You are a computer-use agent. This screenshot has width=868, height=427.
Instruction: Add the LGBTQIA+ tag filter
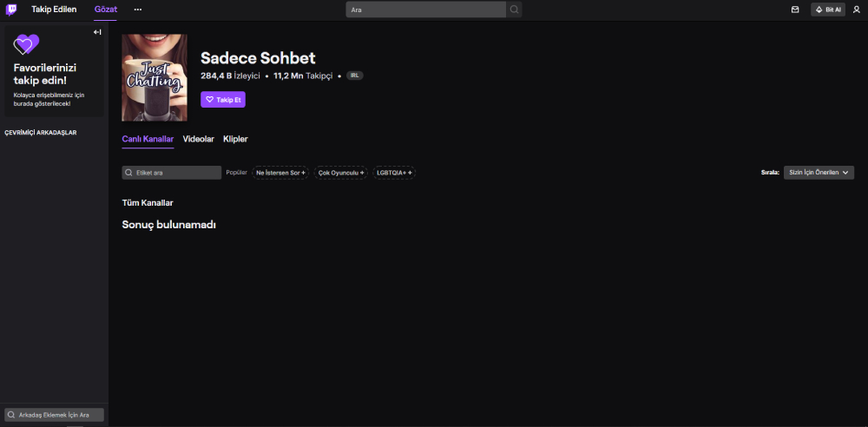click(394, 173)
